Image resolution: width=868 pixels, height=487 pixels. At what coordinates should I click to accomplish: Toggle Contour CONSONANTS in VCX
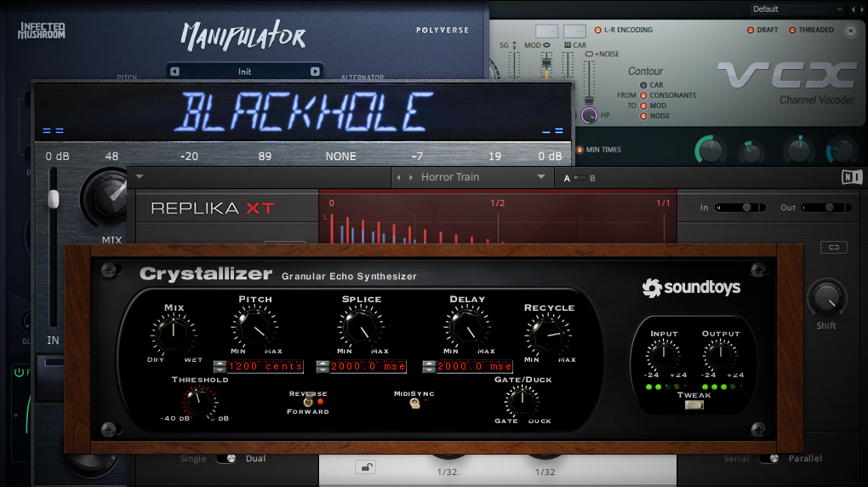coord(643,95)
